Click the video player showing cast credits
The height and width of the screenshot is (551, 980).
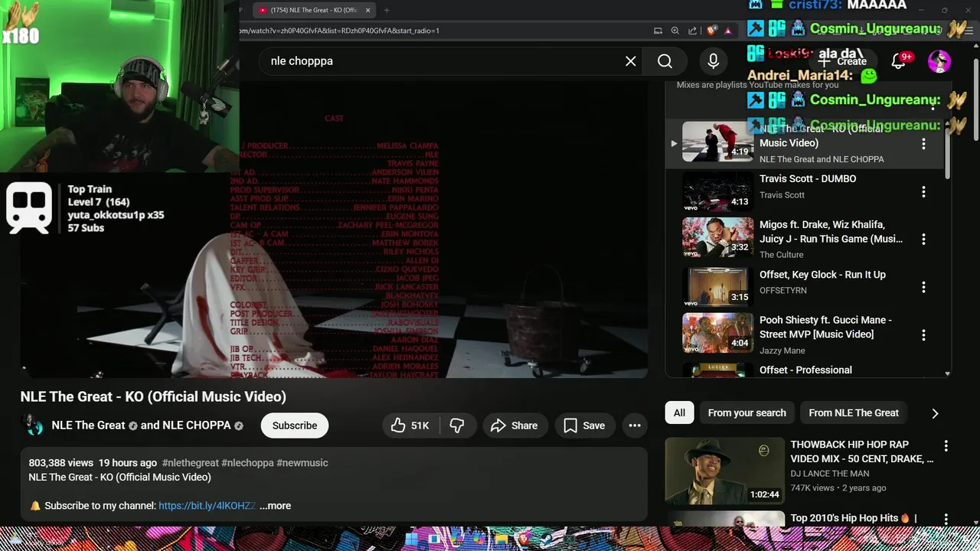click(334, 230)
